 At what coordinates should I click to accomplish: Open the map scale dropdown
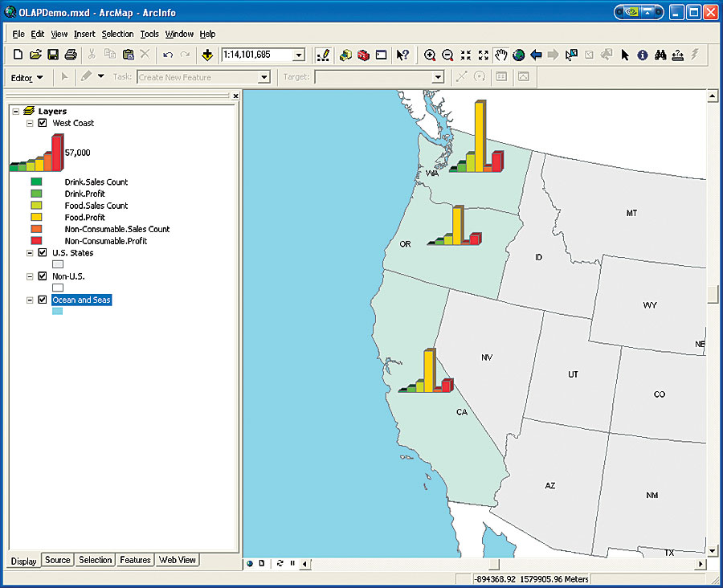pyautogui.click(x=299, y=55)
